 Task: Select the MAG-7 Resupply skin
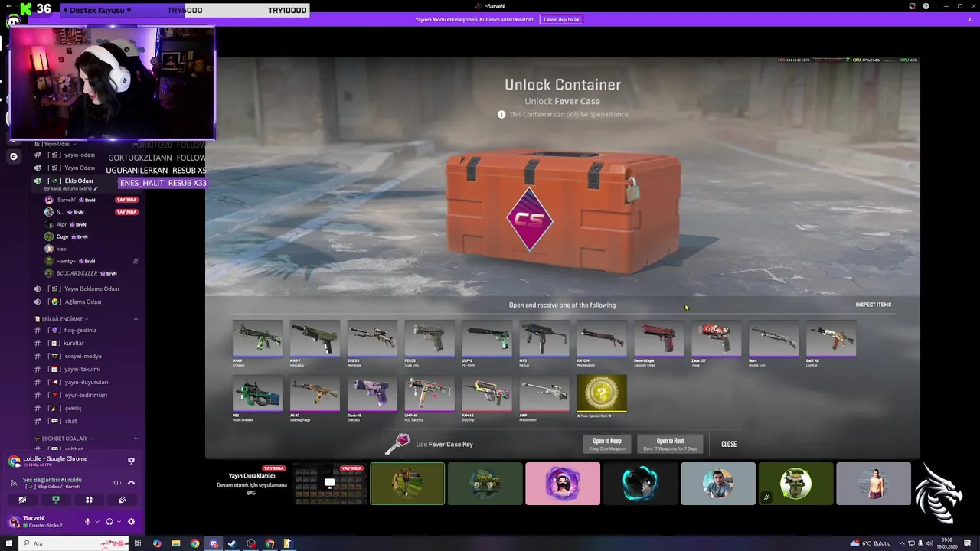(x=315, y=343)
